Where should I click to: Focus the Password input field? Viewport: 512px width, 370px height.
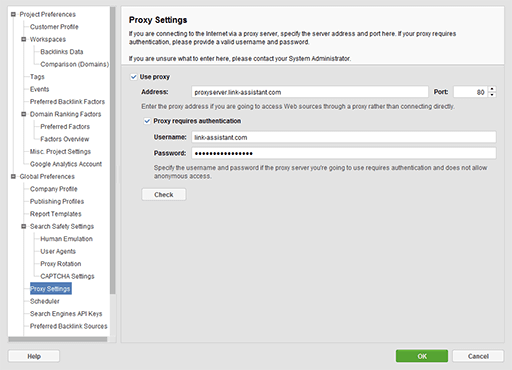click(x=344, y=153)
